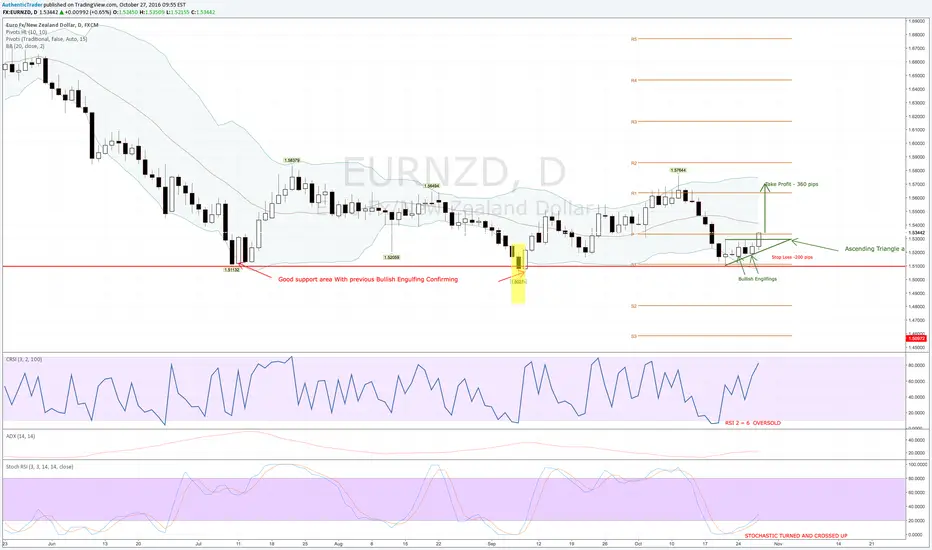The height and width of the screenshot is (550, 932).
Task: Select the 'Take Profit - 360 pips' annotation
Action: point(792,184)
